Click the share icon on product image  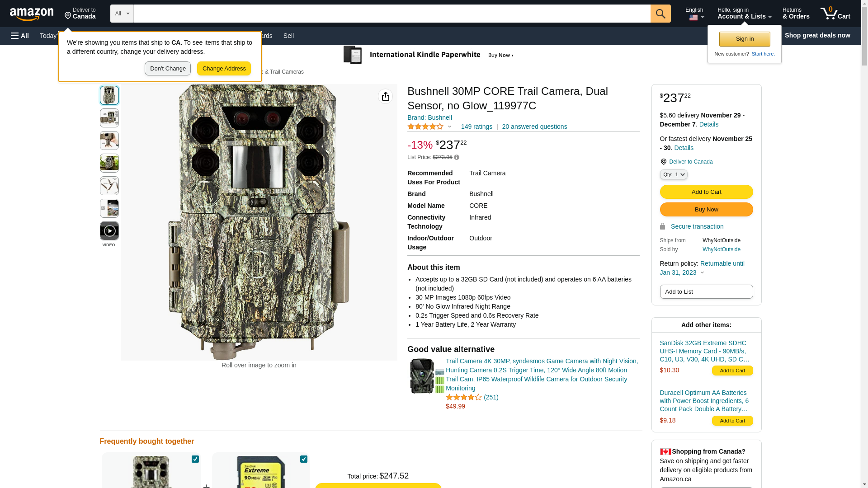coord(385,96)
